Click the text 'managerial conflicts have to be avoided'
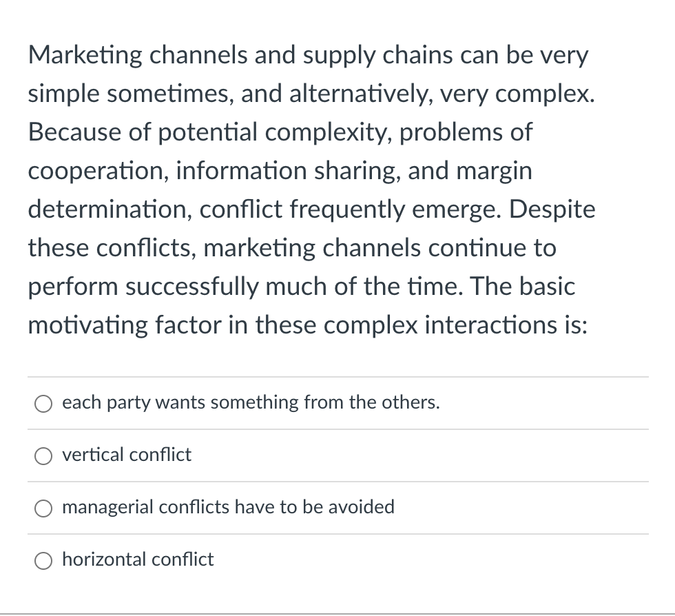 229,507
